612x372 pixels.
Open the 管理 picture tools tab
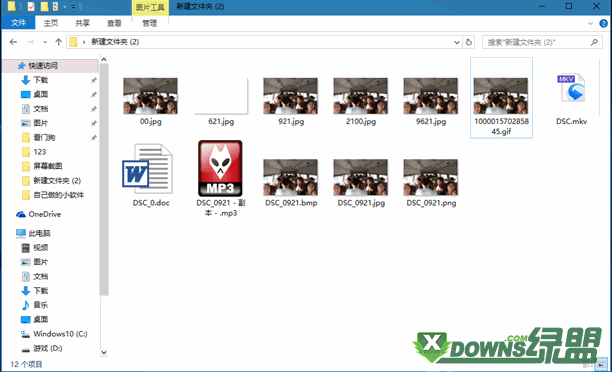point(149,23)
